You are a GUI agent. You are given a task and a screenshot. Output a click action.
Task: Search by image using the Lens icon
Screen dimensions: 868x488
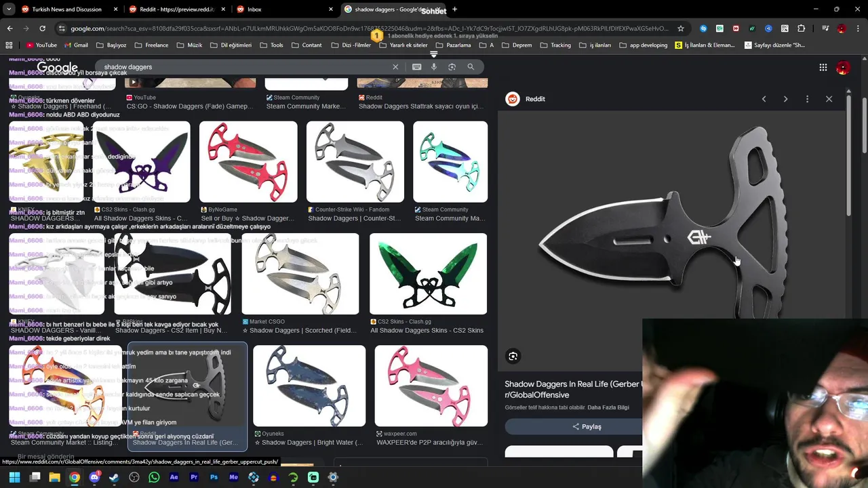pyautogui.click(x=452, y=67)
